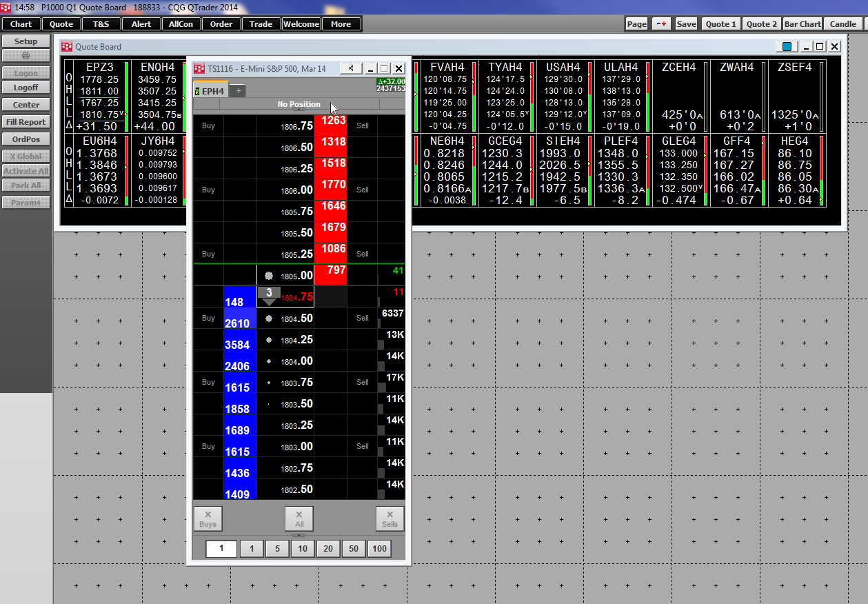Switch to the Candle page
Image resolution: width=868 pixels, height=604 pixels.
tap(842, 23)
